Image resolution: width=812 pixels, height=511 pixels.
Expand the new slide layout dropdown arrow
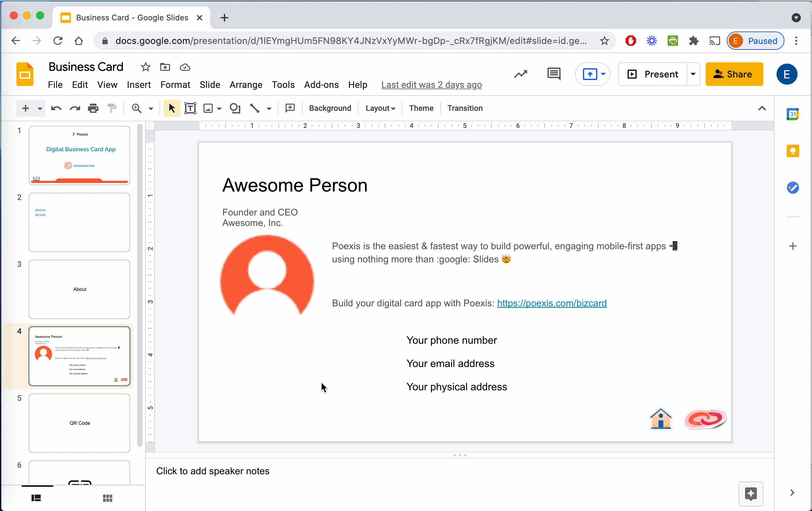[x=40, y=109]
